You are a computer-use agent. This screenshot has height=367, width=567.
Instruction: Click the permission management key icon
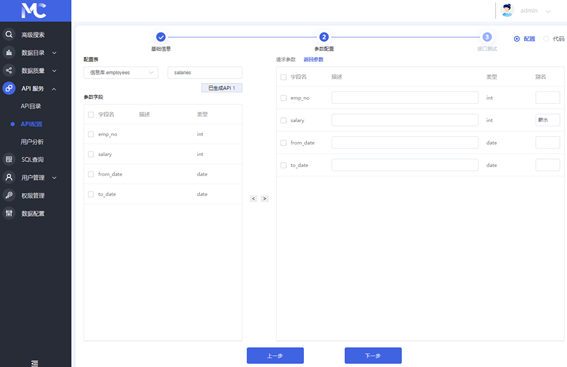pyautogui.click(x=9, y=195)
